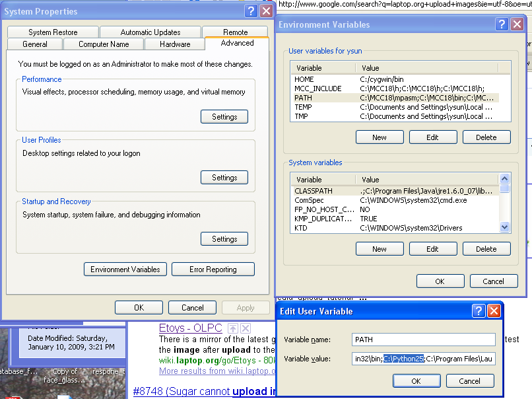Viewport: 532px width, 399px height.
Task: Click help icon in Edit User Variable dialog
Action: coord(479,311)
